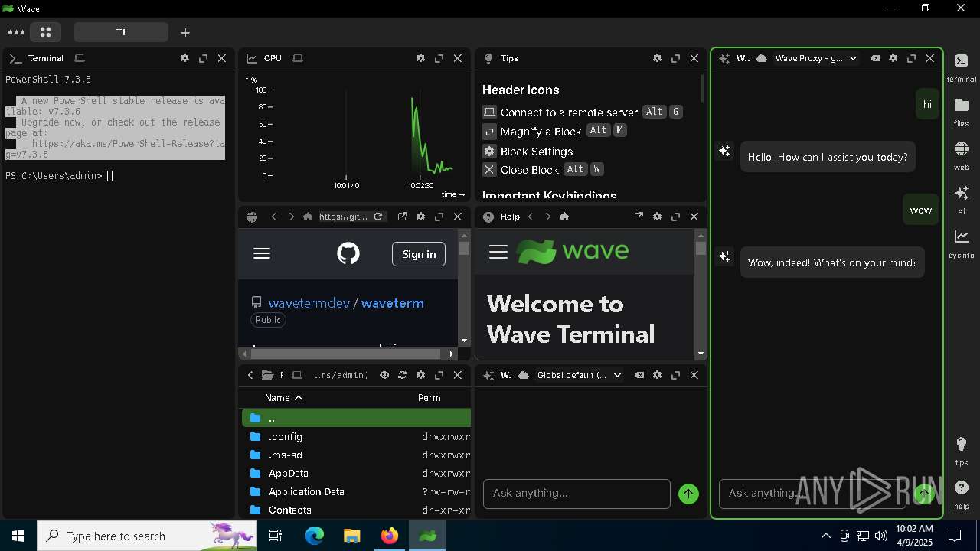Open the ai widget in the sidebar
Viewport: 980px width, 551px height.
[961, 200]
